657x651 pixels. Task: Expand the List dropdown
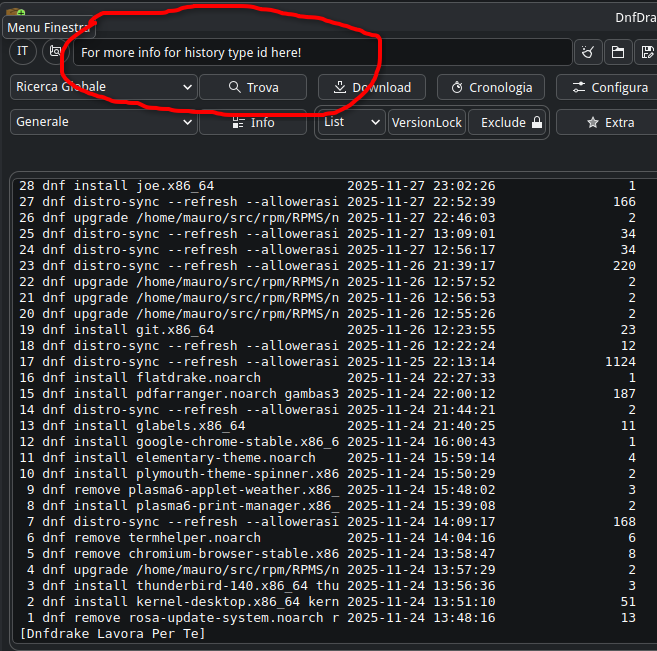[352, 122]
